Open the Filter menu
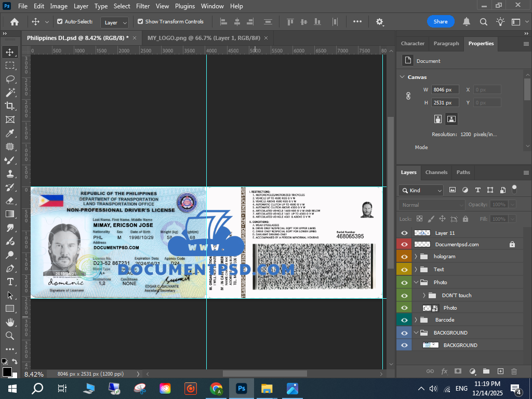532x399 pixels. (x=142, y=6)
